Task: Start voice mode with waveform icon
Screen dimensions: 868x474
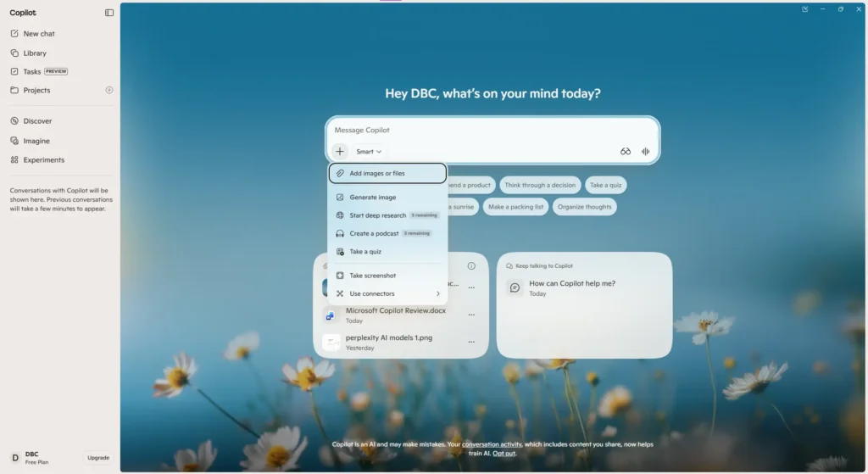Action: [x=645, y=151]
